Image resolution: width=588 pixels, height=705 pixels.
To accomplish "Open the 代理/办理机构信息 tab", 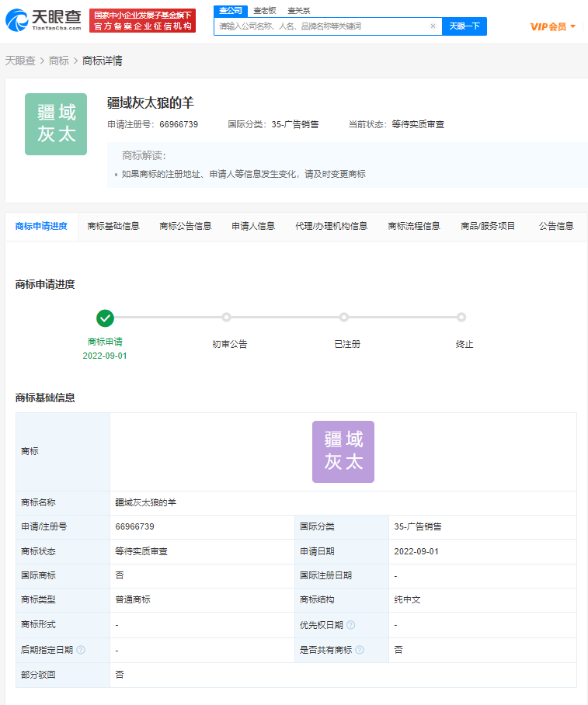I will click(331, 226).
